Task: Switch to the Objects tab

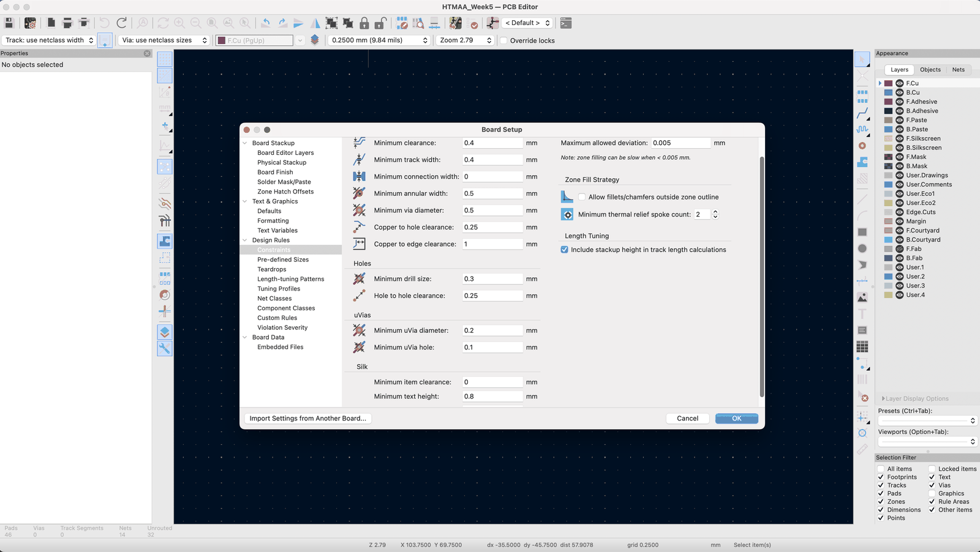Action: (x=930, y=70)
